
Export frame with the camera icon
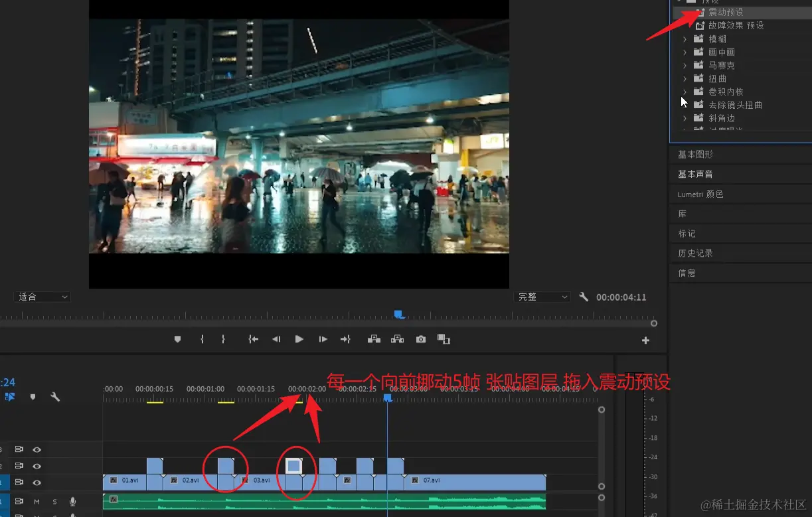click(x=421, y=339)
